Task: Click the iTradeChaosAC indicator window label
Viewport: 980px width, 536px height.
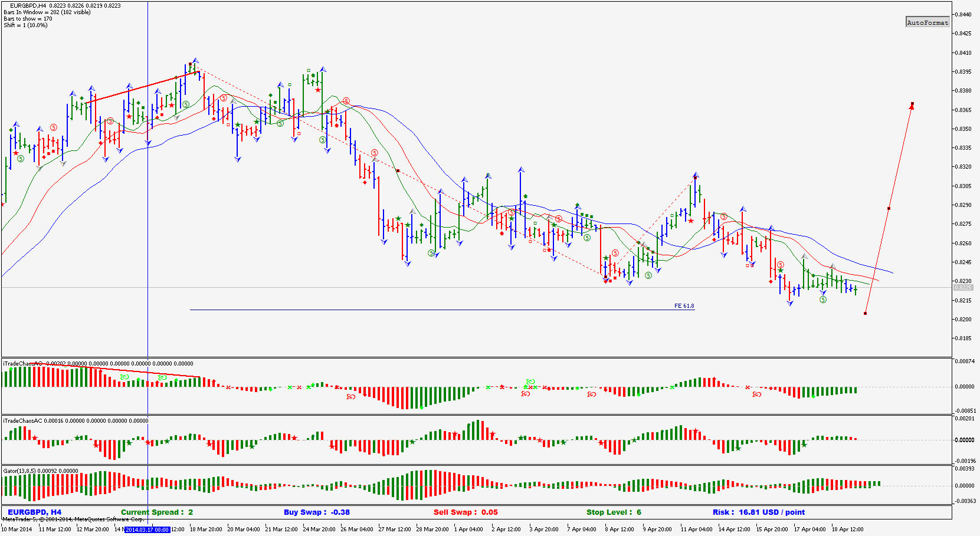Action: pyautogui.click(x=24, y=420)
